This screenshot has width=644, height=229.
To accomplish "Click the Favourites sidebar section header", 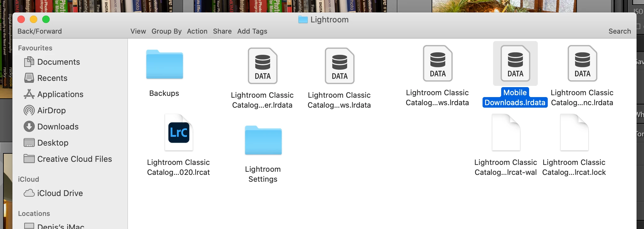I will point(35,48).
